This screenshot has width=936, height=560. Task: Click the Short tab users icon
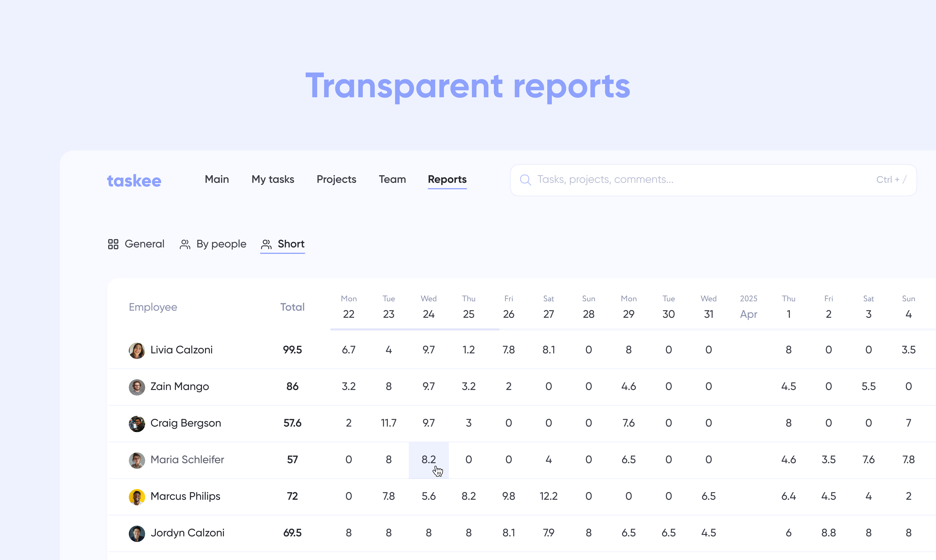[266, 244]
